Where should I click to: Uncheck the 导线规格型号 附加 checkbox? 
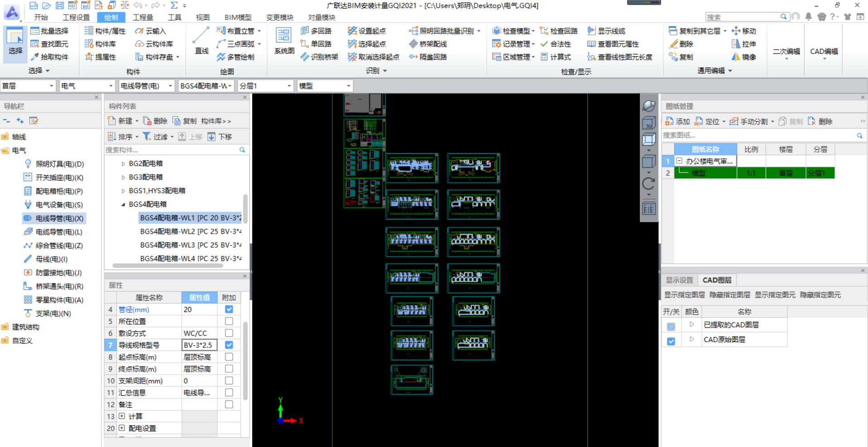pos(229,345)
